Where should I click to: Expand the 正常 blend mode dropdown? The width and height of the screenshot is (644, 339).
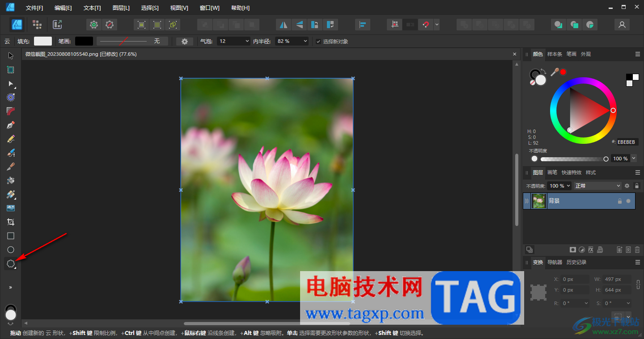point(597,186)
